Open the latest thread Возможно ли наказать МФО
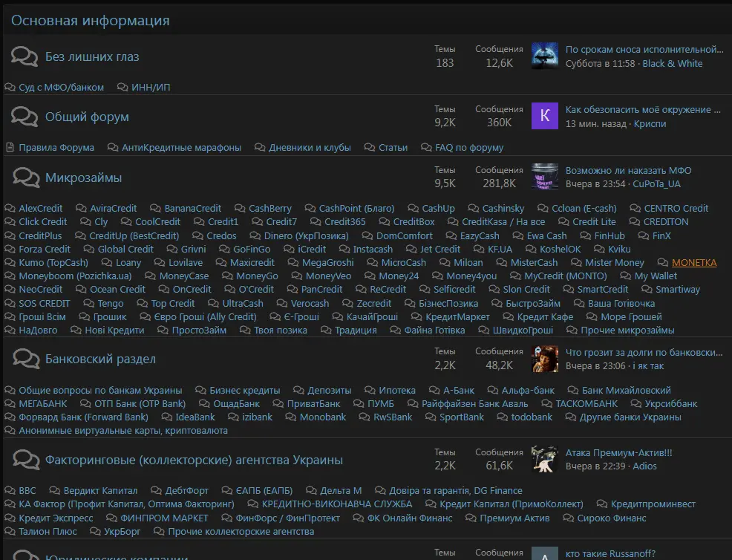The image size is (732, 560). 628,171
